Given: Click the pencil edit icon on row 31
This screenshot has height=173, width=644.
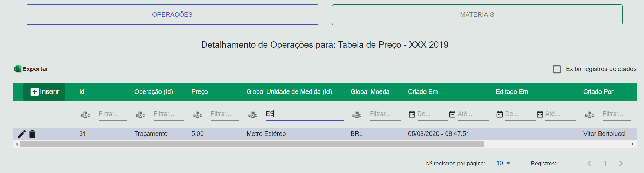Looking at the screenshot, I should (x=21, y=134).
